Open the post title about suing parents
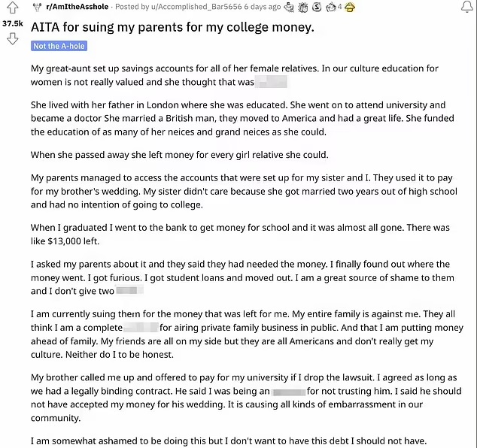The image size is (477, 448). click(172, 28)
